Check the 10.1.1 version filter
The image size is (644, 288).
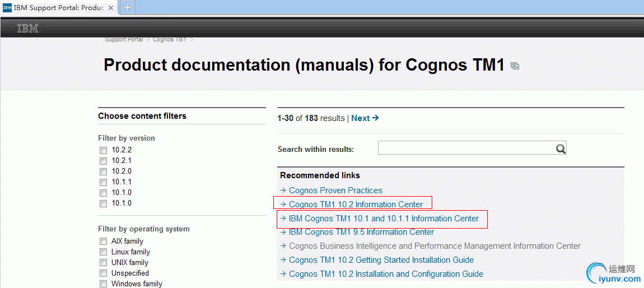(x=103, y=182)
